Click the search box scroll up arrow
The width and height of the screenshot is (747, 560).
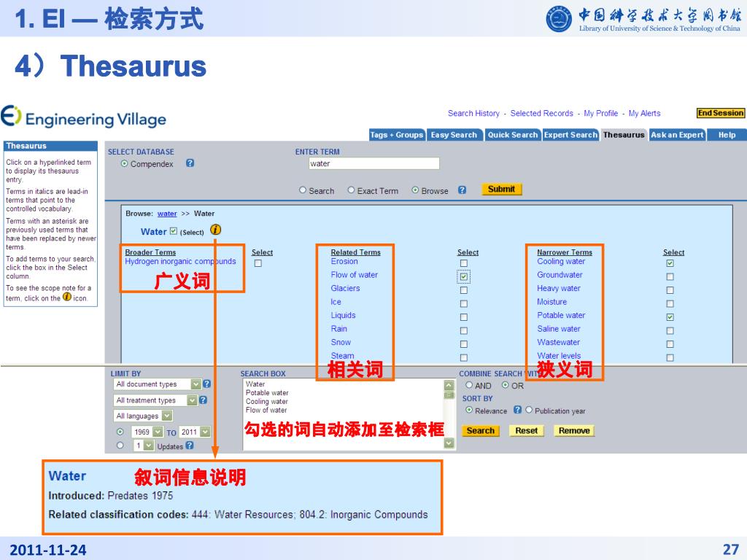coord(449,385)
